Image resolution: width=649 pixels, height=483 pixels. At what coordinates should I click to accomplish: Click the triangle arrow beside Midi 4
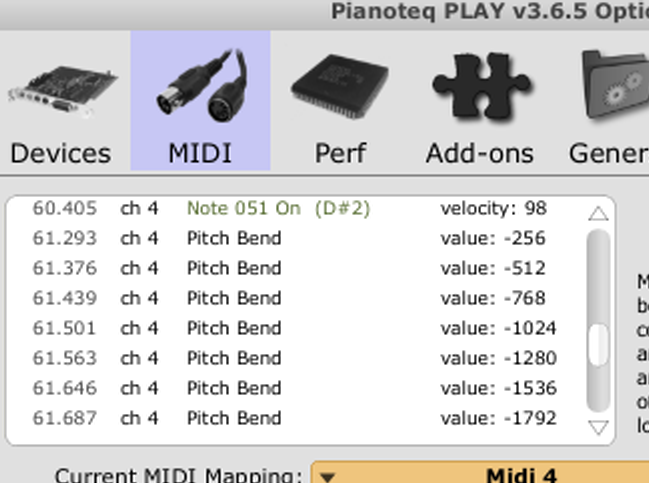pos(327,477)
